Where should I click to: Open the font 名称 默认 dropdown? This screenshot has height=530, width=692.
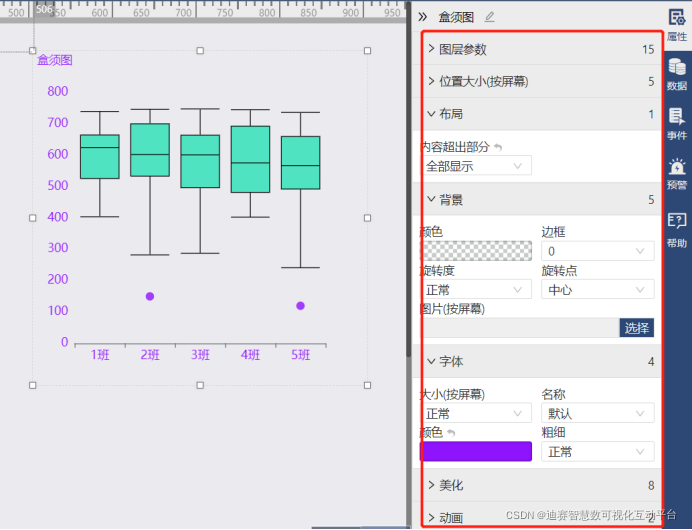click(598, 413)
